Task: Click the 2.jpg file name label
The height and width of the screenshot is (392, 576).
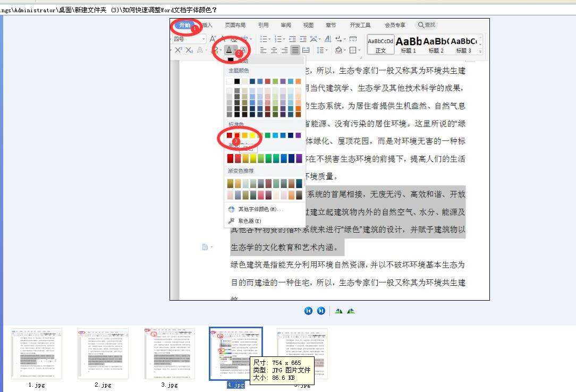Action: click(x=103, y=385)
